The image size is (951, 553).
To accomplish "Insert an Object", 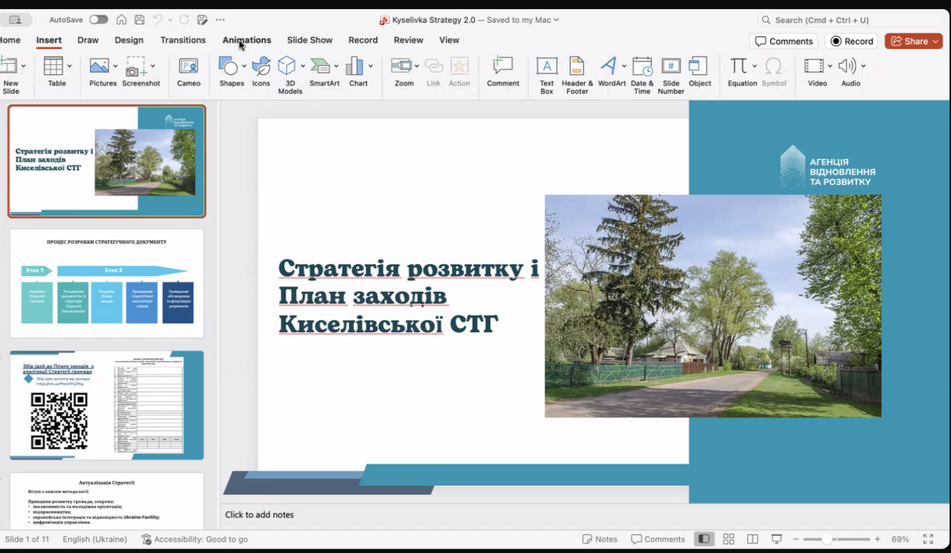I will tap(699, 72).
